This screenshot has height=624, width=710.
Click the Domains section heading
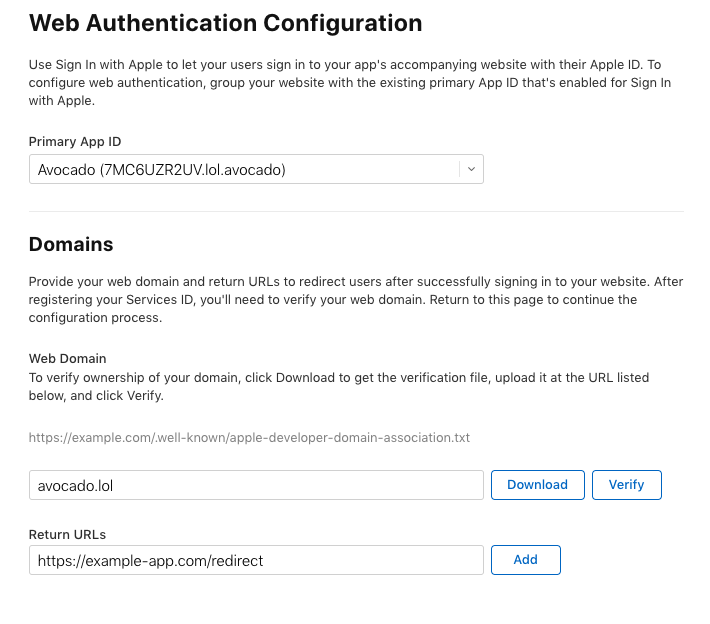click(x=71, y=244)
